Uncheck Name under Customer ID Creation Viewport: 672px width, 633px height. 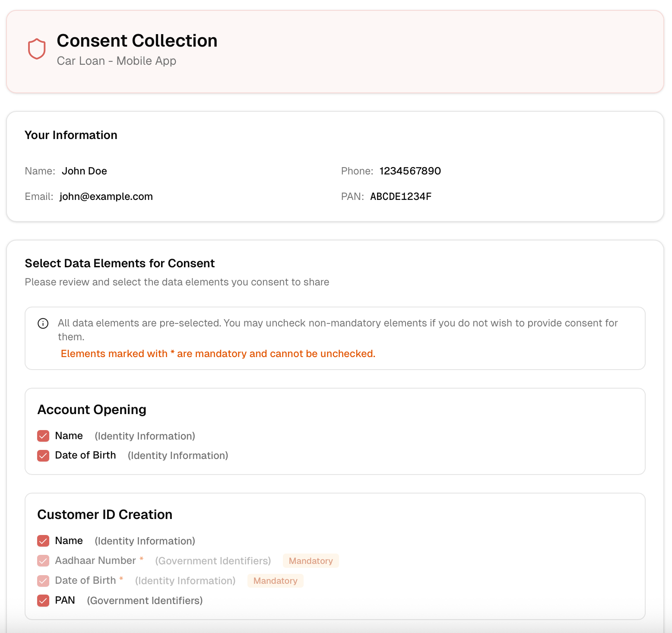tap(43, 541)
